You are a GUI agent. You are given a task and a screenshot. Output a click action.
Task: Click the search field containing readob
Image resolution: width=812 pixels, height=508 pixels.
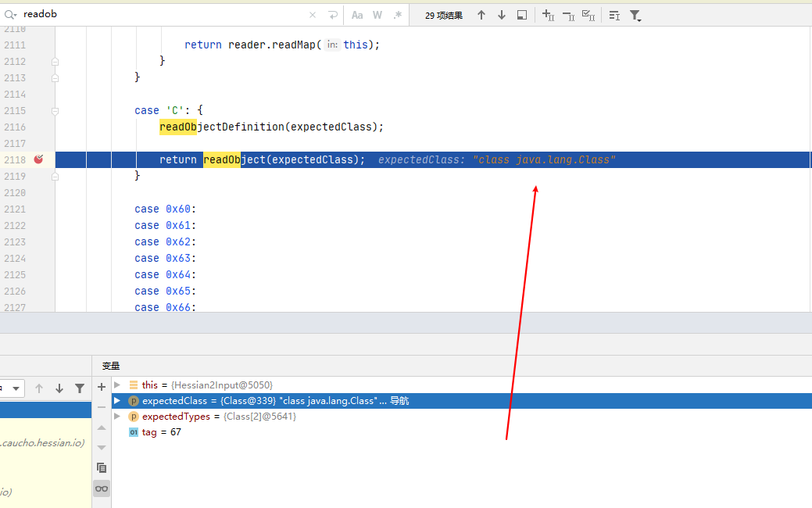click(160, 15)
